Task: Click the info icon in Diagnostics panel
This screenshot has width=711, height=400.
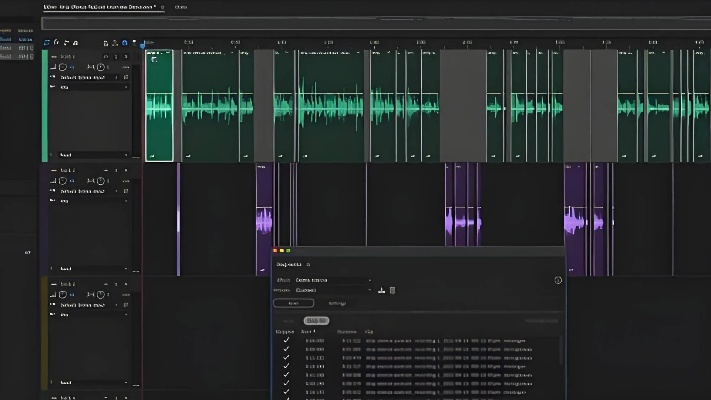Action: click(x=557, y=281)
